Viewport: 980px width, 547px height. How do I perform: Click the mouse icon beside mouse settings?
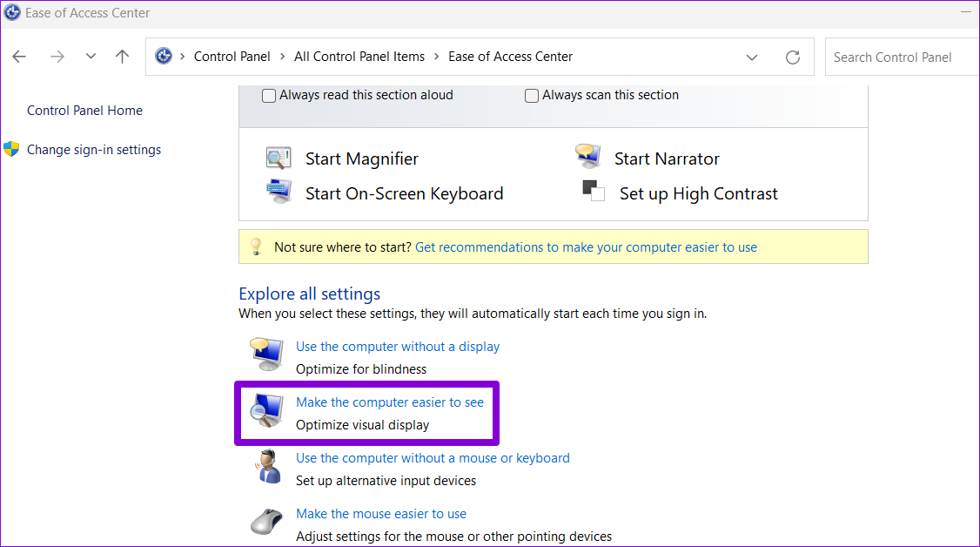265,523
